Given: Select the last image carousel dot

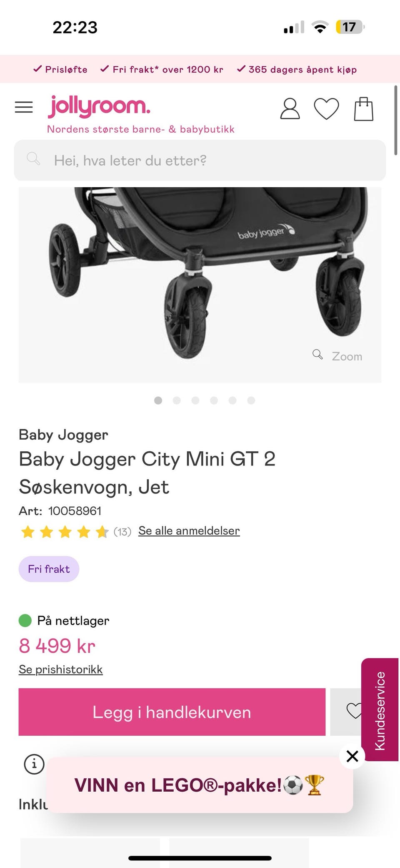Looking at the screenshot, I should pyautogui.click(x=251, y=400).
